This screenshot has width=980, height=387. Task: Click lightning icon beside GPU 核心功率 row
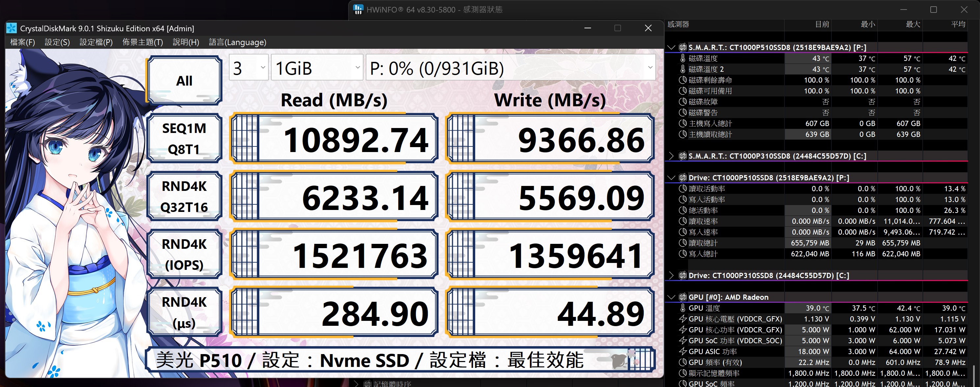click(683, 329)
